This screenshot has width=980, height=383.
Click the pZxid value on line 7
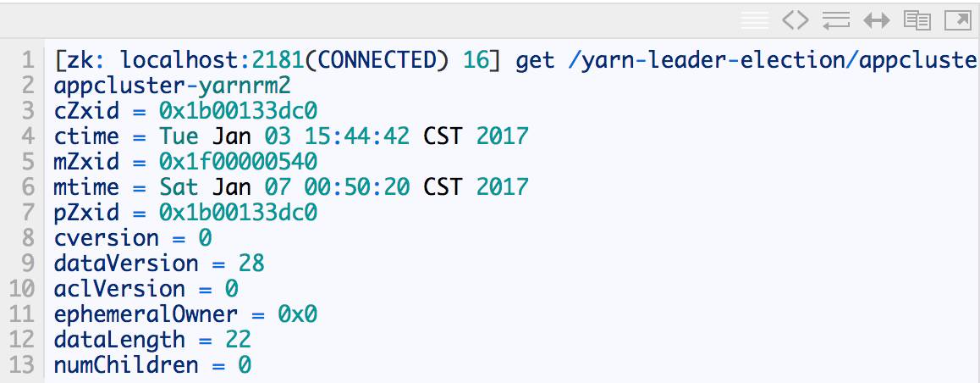pos(238,212)
